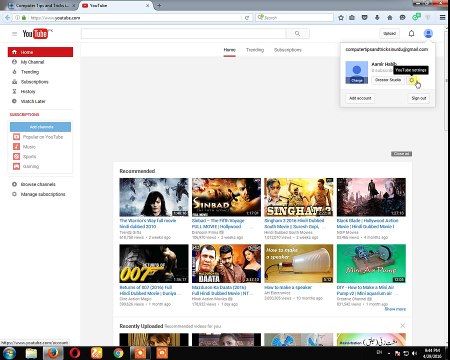Open Windows Start menu
Viewport: 450px width, 360px height.
pos(9,353)
